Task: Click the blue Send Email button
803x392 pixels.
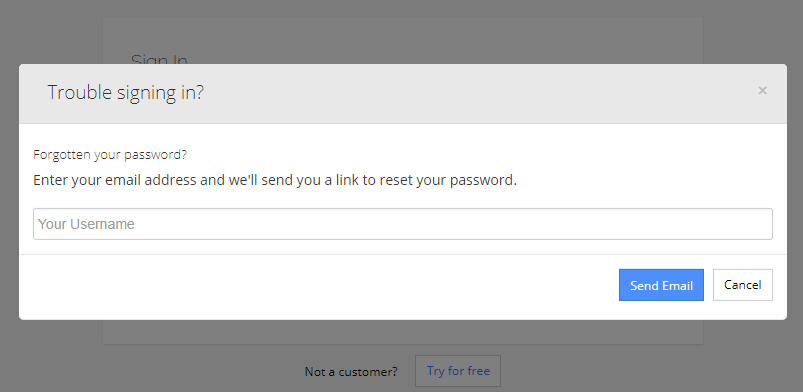Action: tap(661, 285)
